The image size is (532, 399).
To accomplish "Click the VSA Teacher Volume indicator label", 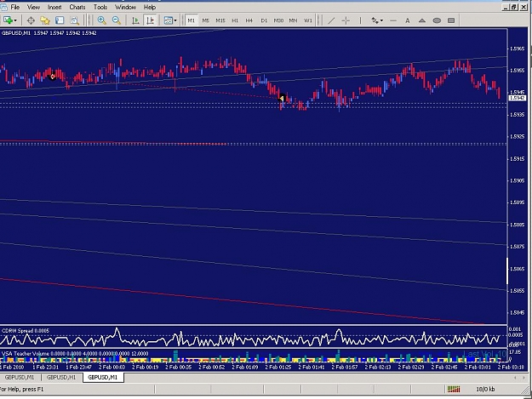I will tap(75, 353).
